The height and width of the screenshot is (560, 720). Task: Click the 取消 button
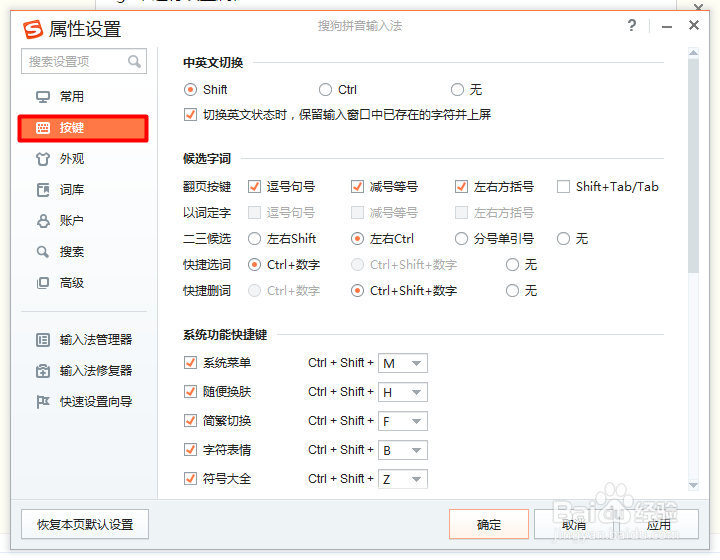click(574, 524)
